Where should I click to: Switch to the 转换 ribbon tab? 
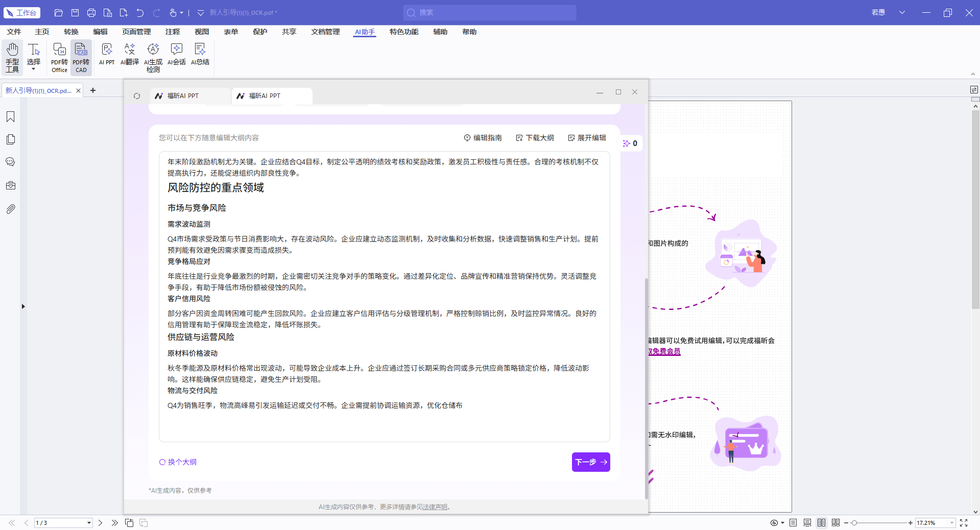(x=71, y=32)
